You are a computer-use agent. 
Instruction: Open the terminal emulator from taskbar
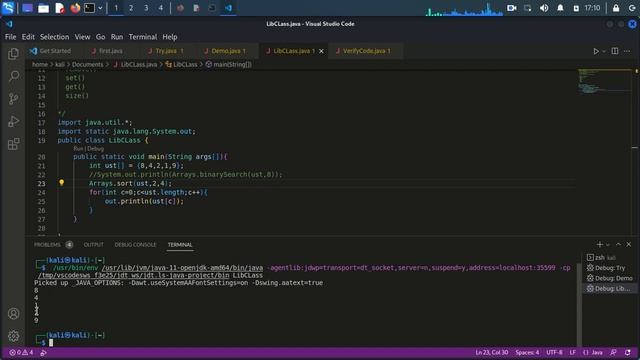point(89,8)
